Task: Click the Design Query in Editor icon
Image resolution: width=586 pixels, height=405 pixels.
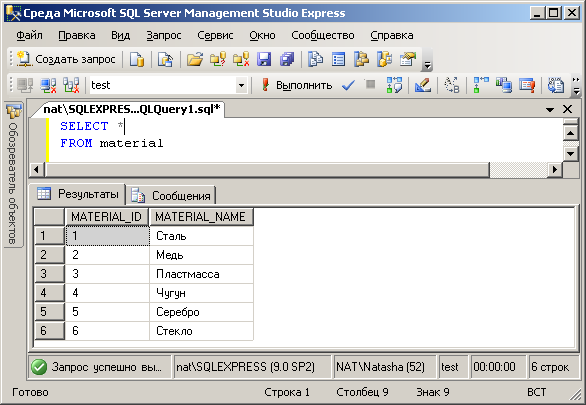Action: tap(423, 85)
